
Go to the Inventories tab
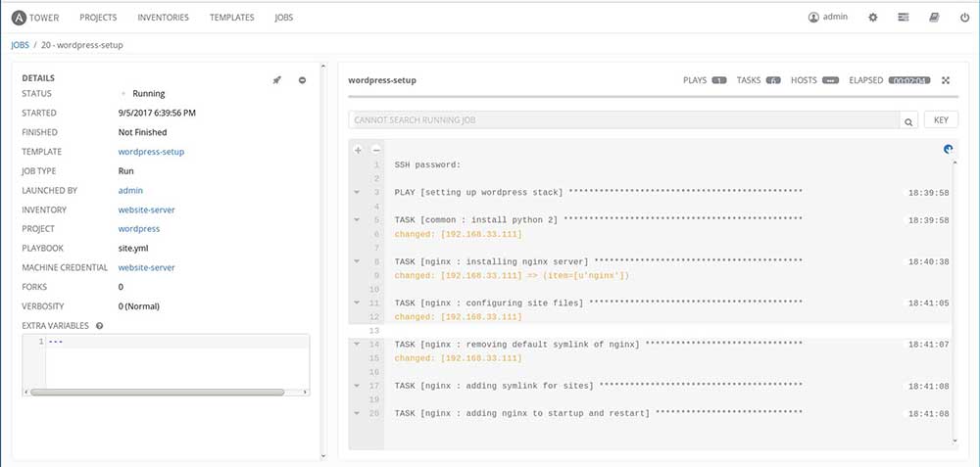click(164, 18)
